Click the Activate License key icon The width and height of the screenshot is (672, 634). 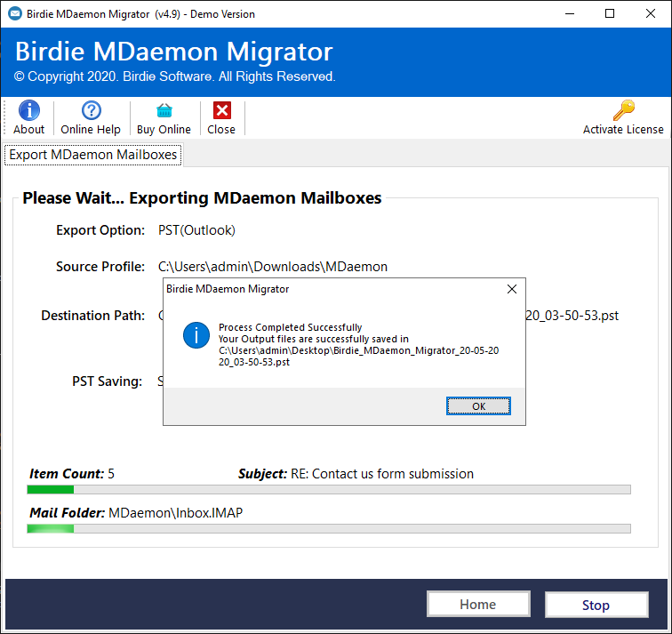pos(624,110)
